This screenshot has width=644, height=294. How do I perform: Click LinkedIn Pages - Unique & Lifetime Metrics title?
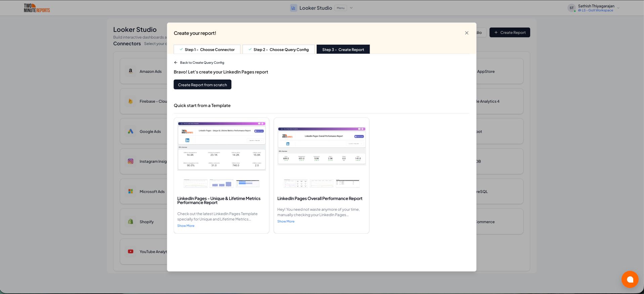pyautogui.click(x=219, y=200)
